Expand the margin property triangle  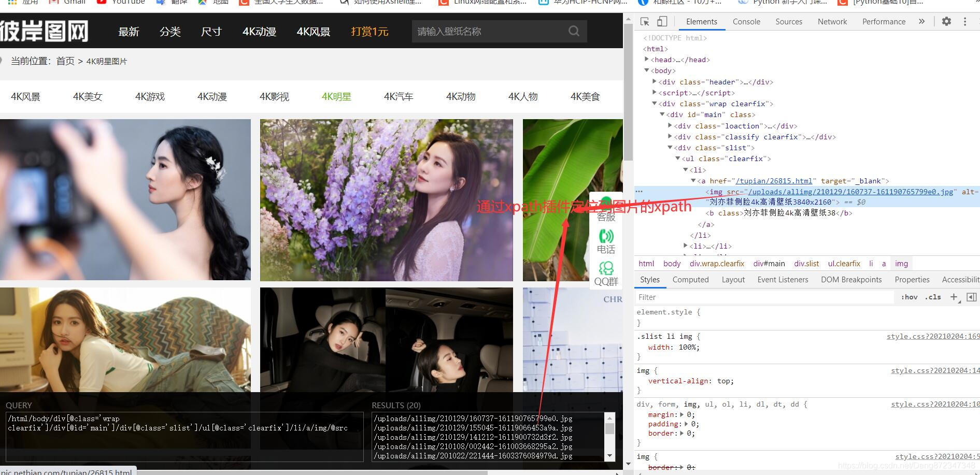682,414
